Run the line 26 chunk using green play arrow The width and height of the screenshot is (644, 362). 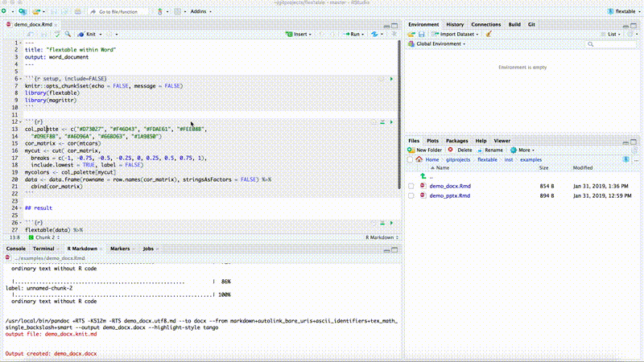coord(391,223)
